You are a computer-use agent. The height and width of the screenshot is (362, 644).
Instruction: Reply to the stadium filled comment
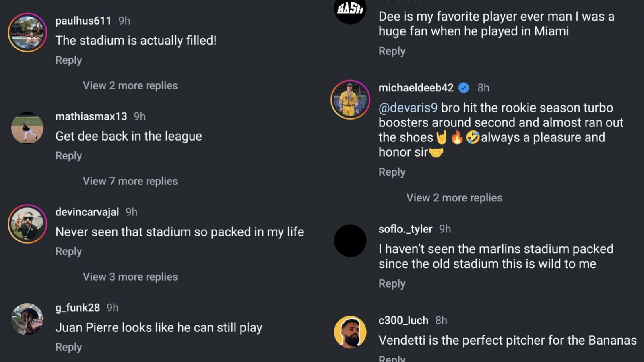(x=68, y=60)
